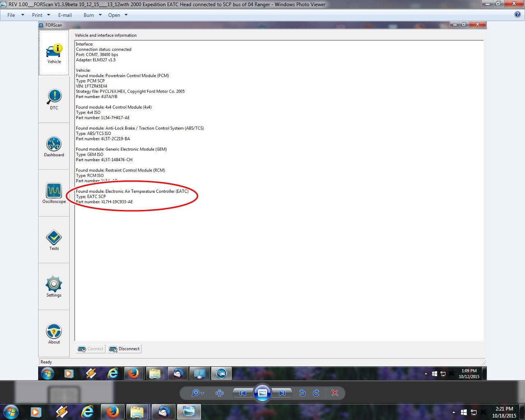
Task: Open Windows Media Player from bottom taskbar
Action: [x=36, y=412]
